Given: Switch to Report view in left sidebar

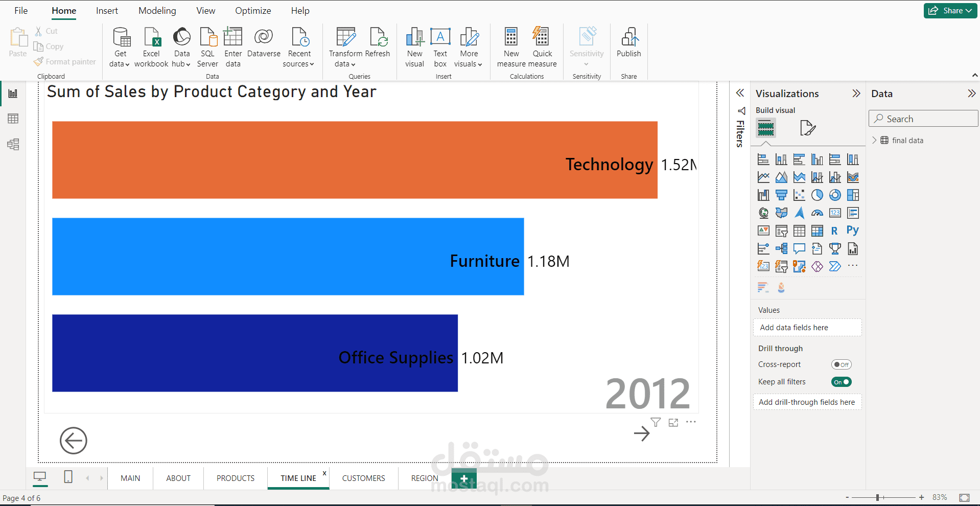Looking at the screenshot, I should [13, 94].
